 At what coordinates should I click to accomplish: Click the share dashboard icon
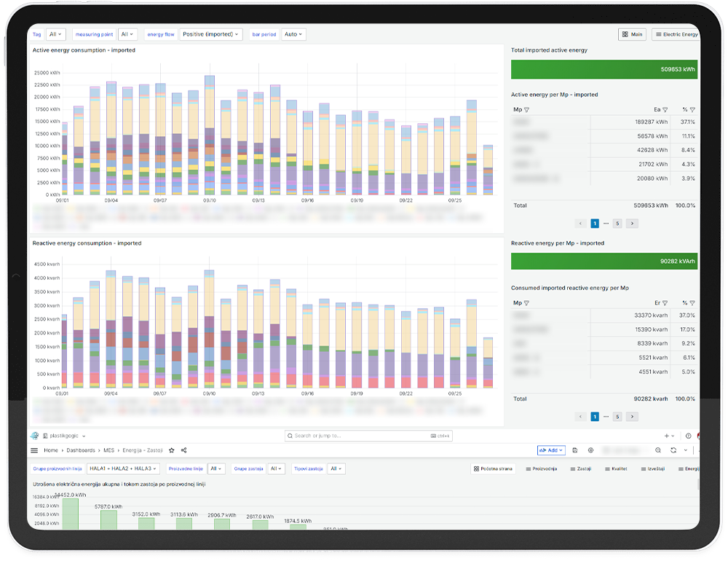[183, 450]
